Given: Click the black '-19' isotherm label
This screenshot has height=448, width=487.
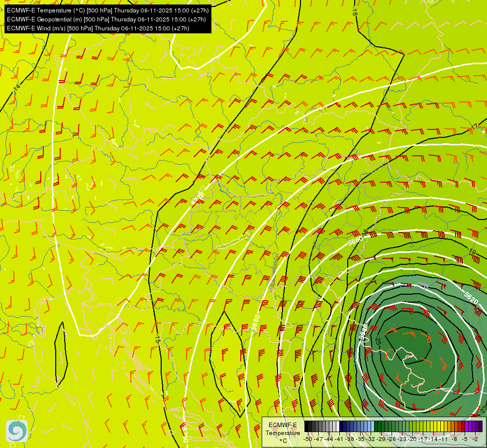Looking at the screenshot, I should (472, 251).
